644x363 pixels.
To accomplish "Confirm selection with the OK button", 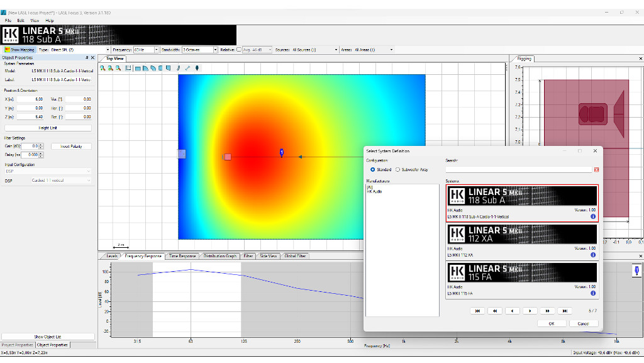I will 552,323.
